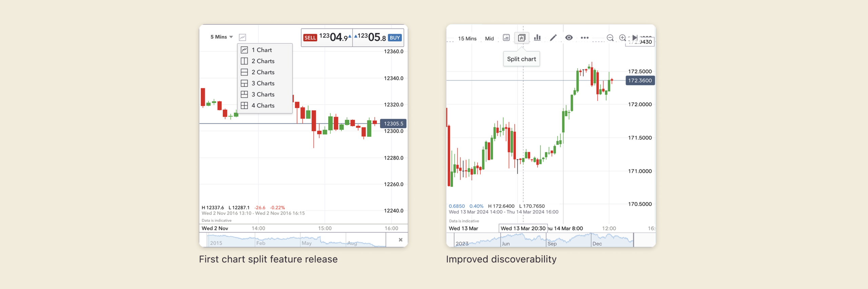
Task: Click the Split chart toolbar icon
Action: [x=521, y=38]
